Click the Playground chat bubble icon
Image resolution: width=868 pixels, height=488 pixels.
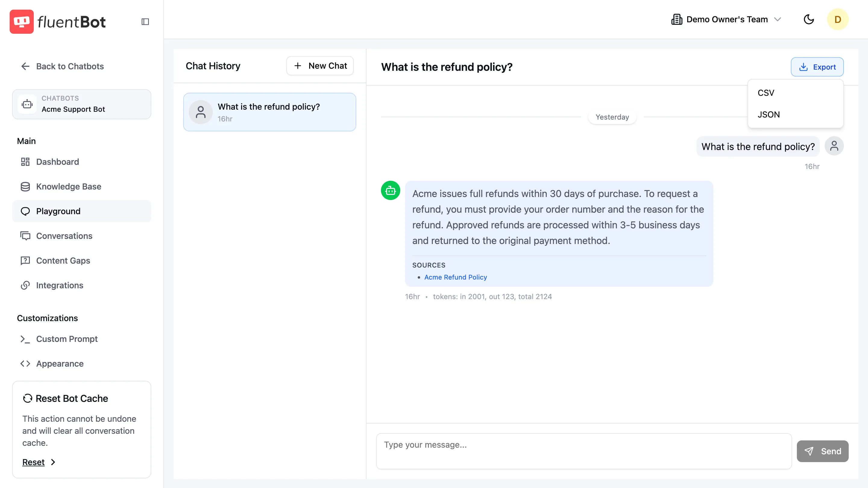(25, 211)
